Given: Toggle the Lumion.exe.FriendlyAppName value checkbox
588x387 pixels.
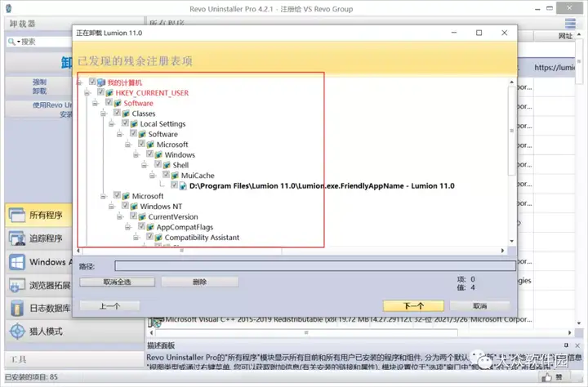Looking at the screenshot, I should (x=175, y=185).
